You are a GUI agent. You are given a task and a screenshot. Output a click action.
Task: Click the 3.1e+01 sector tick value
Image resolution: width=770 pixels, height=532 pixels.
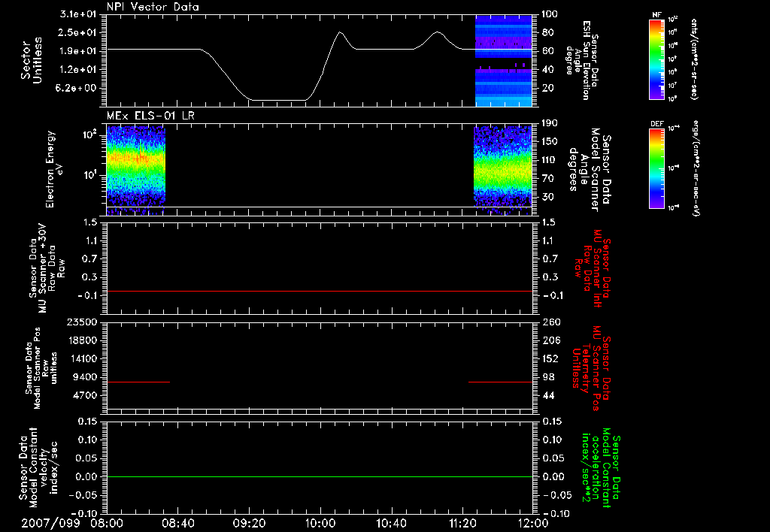pos(78,14)
